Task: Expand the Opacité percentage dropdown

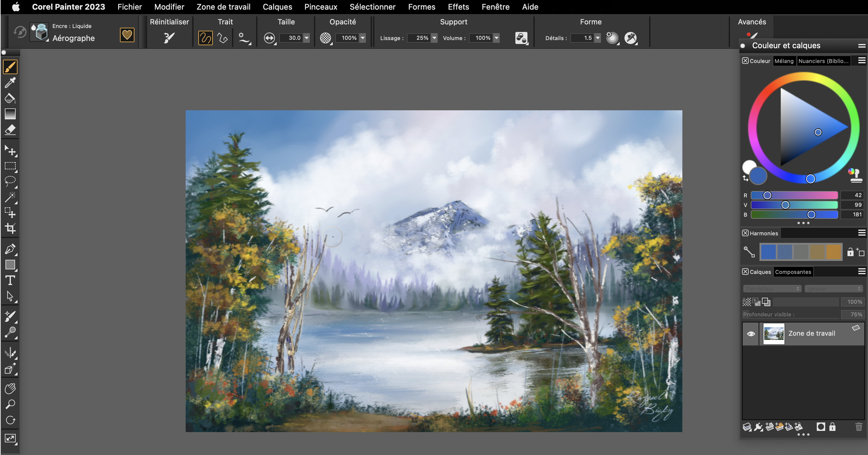Action: (x=363, y=38)
